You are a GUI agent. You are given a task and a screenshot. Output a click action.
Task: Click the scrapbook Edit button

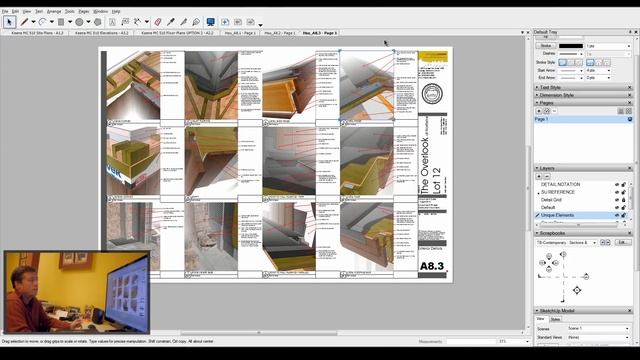coord(622,242)
